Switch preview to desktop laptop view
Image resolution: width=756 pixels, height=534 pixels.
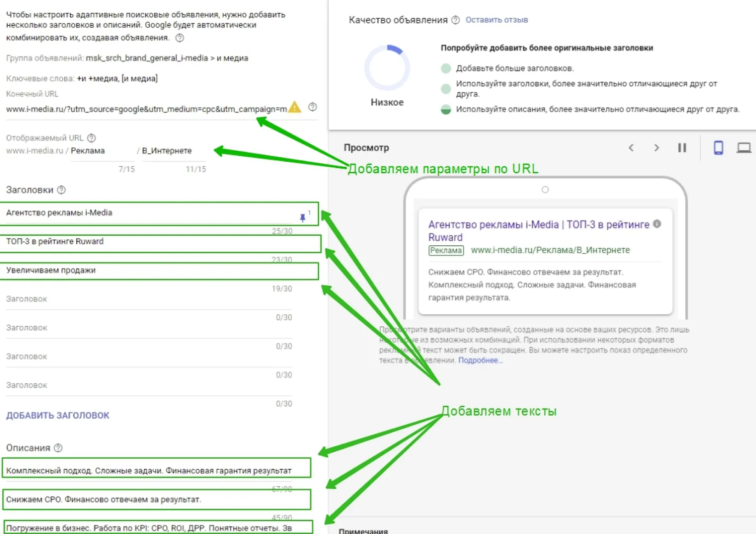(744, 148)
